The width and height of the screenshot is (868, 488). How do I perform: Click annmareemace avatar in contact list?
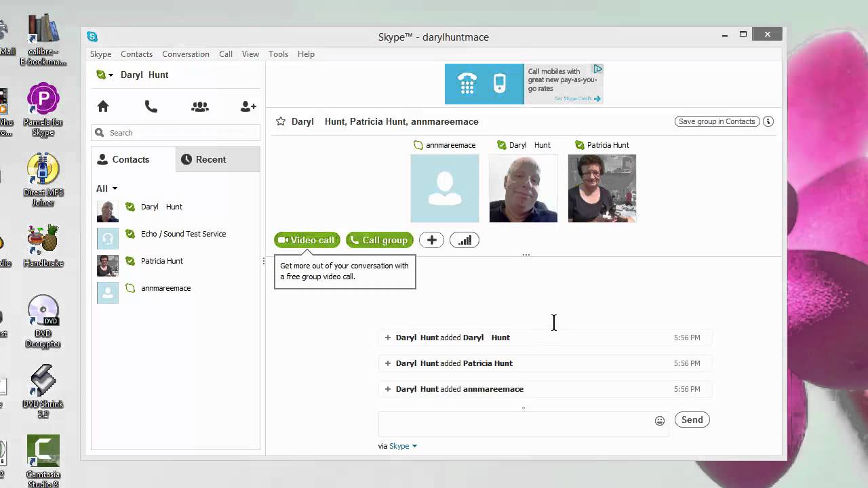108,292
